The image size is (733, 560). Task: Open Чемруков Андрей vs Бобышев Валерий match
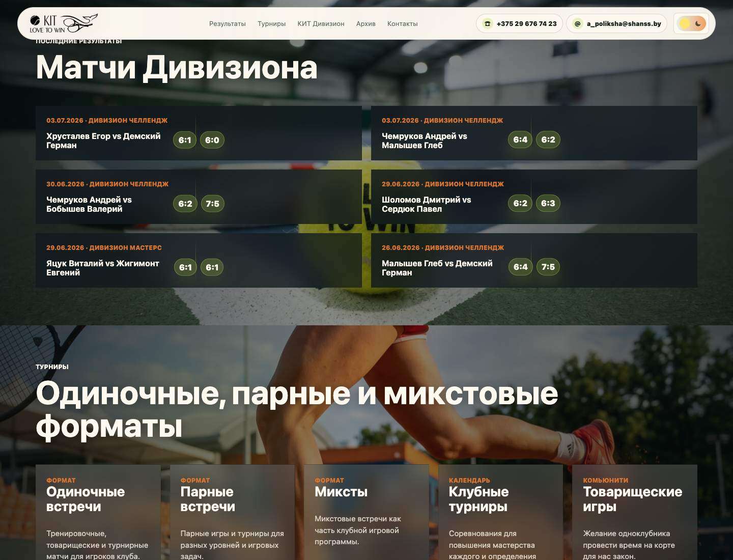(199, 197)
